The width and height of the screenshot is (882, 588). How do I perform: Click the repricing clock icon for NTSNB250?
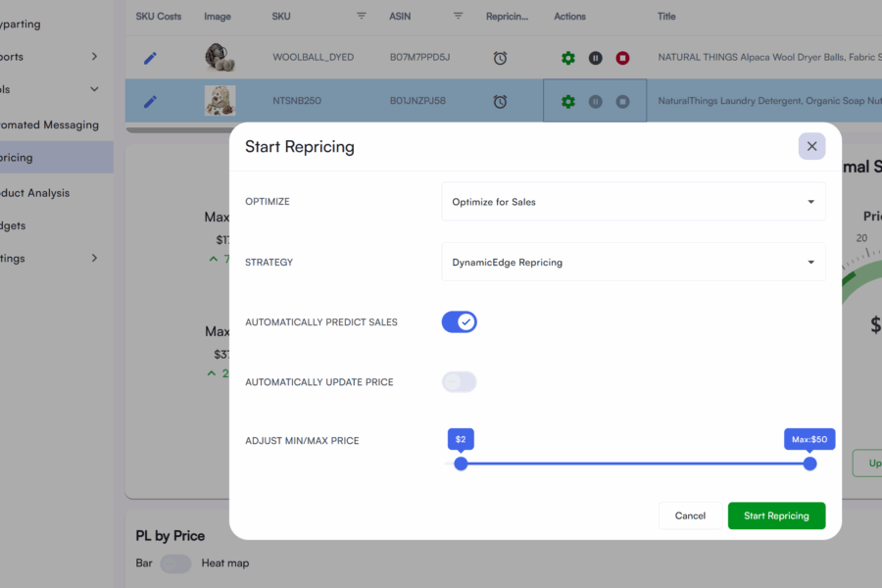tap(500, 102)
